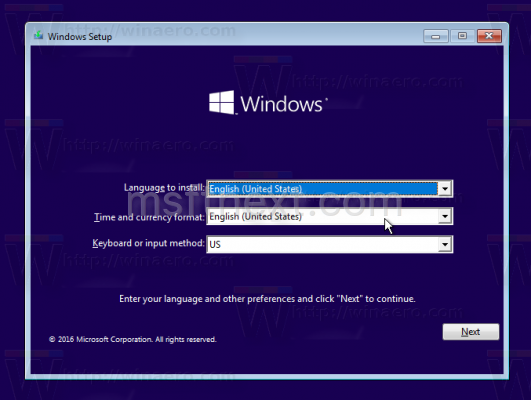
Task: Minimize the Windows Setup window
Action: pyautogui.click(x=436, y=36)
